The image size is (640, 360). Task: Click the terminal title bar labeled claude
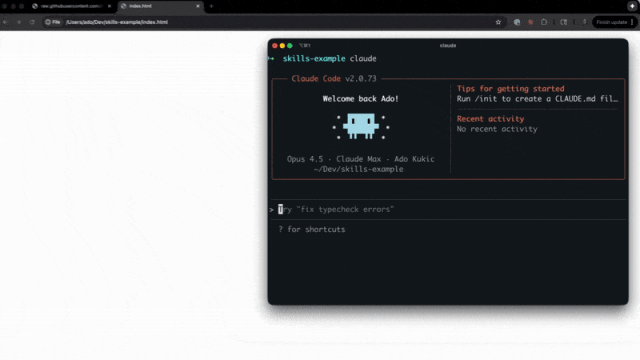tap(448, 45)
